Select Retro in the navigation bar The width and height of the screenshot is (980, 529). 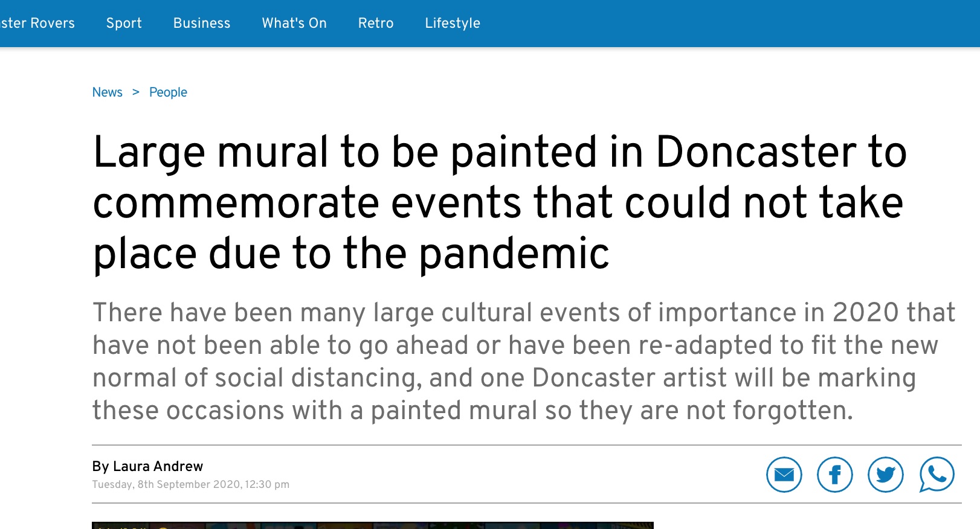pyautogui.click(x=376, y=23)
